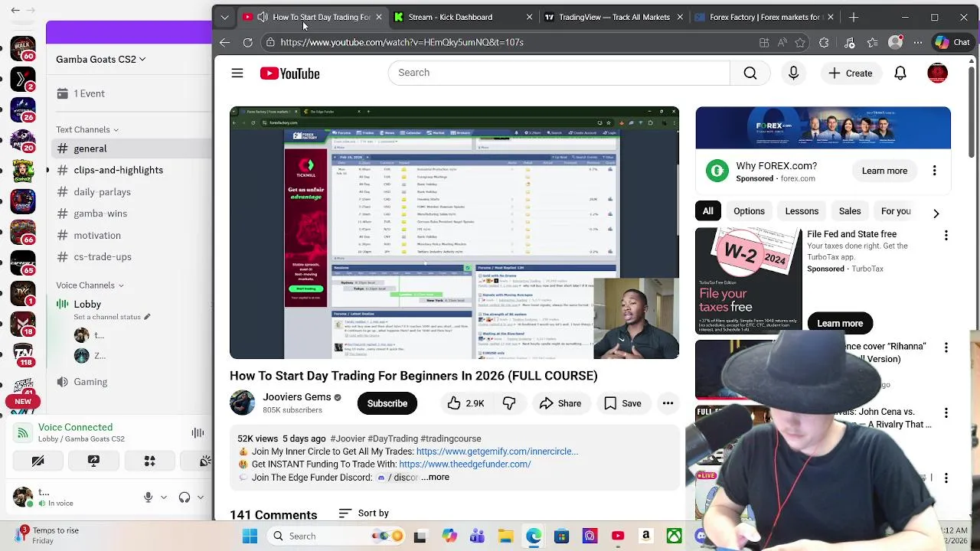
Task: Open the TurboTax ad options menu
Action: (x=946, y=236)
